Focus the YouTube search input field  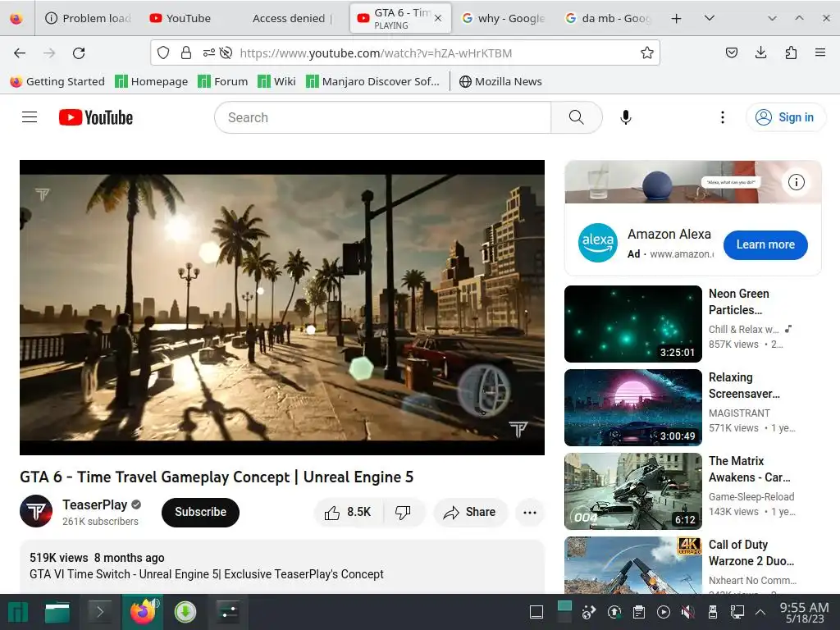382,117
